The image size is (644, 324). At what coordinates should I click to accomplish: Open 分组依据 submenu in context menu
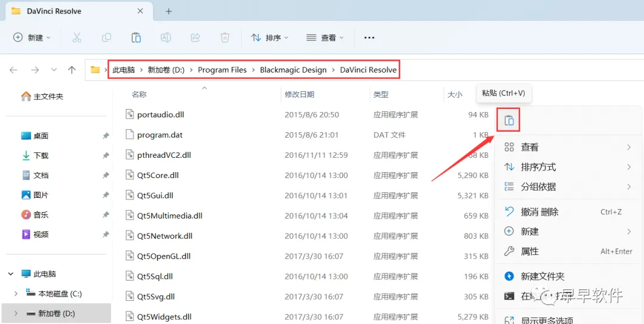coord(568,186)
